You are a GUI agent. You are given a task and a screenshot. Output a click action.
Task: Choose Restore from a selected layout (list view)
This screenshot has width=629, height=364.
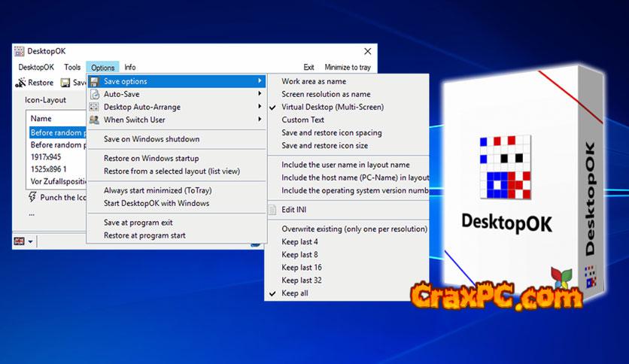coord(172,171)
